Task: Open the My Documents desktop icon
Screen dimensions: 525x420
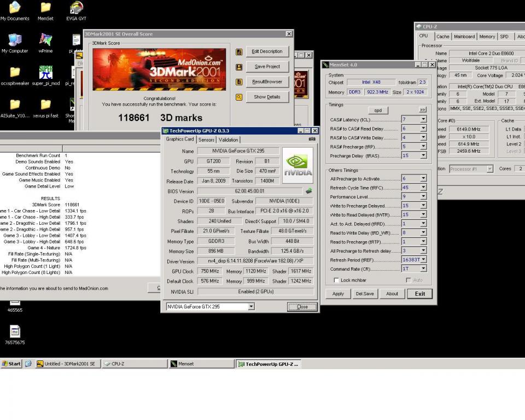Action: pos(15,11)
